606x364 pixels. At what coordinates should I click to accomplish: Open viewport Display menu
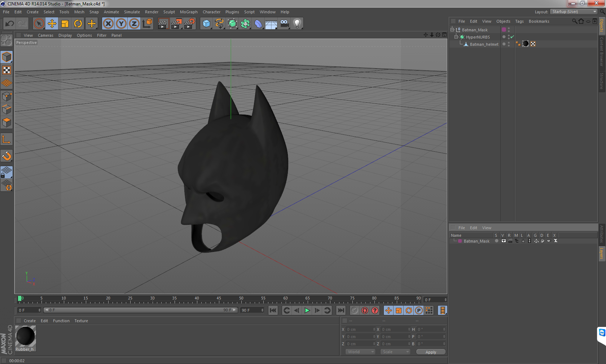point(65,35)
